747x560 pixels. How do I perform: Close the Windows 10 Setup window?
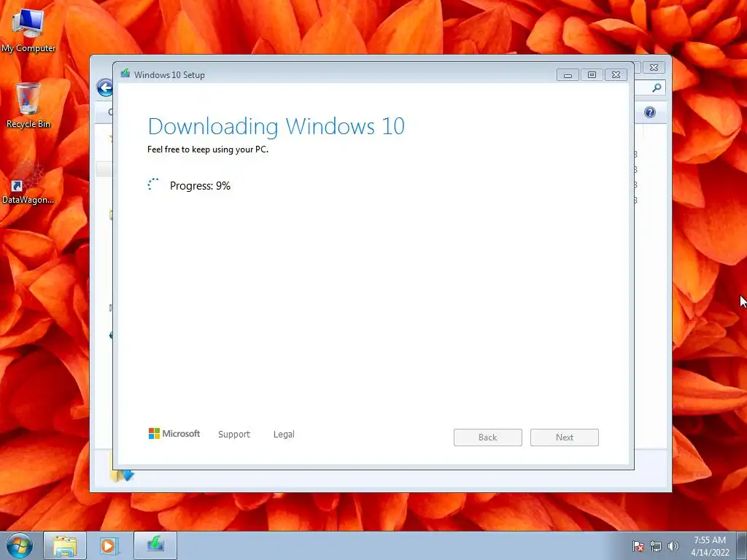coord(616,75)
